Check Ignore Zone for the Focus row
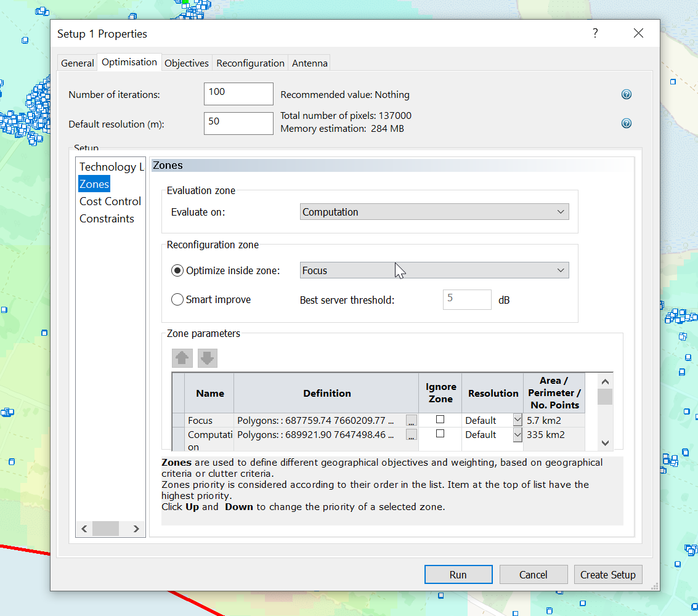Image resolution: width=698 pixels, height=616 pixels. coord(440,419)
